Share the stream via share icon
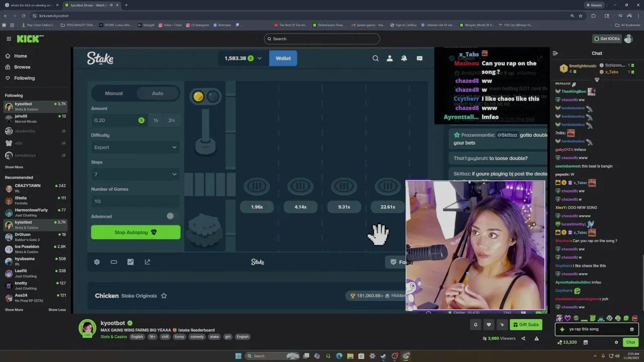This screenshot has width=644, height=362. point(523,338)
